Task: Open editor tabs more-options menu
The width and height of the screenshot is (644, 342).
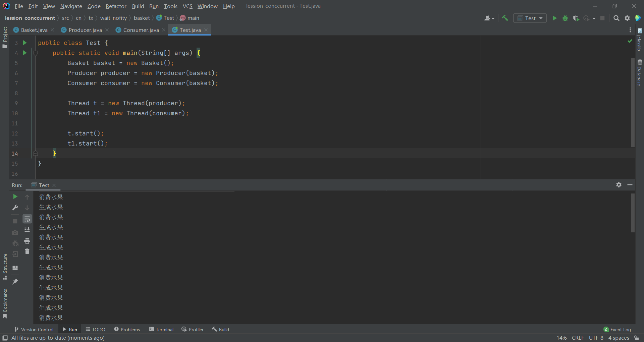Action: click(x=630, y=30)
